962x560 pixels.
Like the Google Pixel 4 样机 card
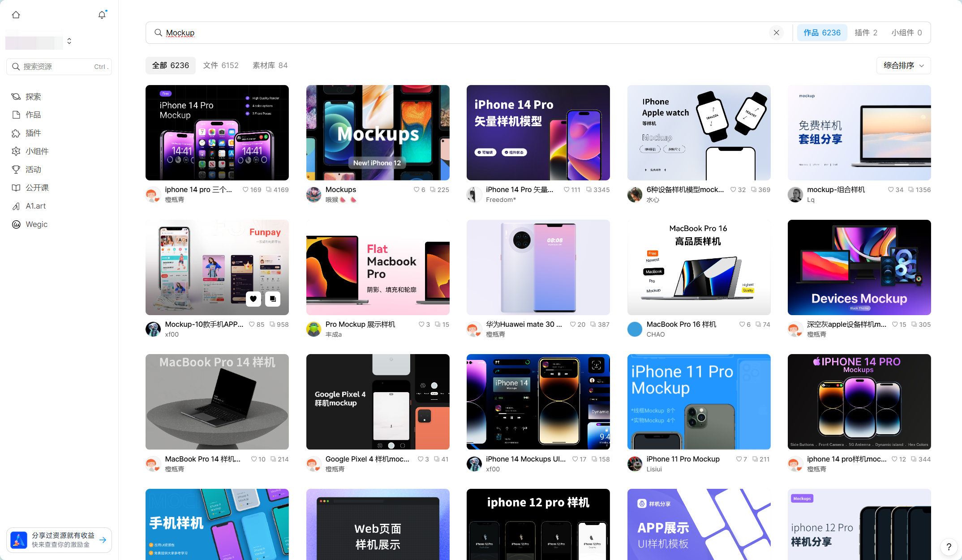421,459
